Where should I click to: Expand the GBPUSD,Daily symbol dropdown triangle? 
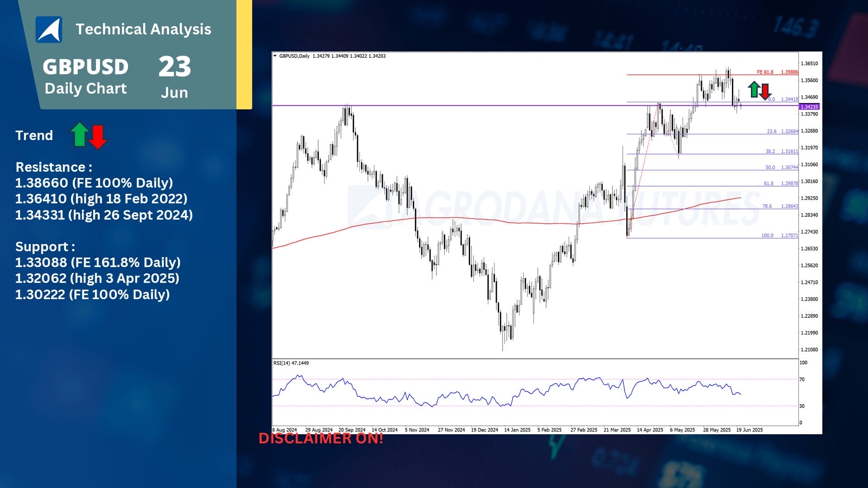(275, 56)
